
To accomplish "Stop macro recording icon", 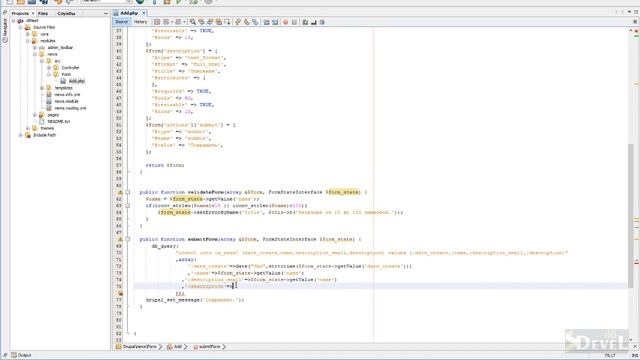I will [294, 22].
